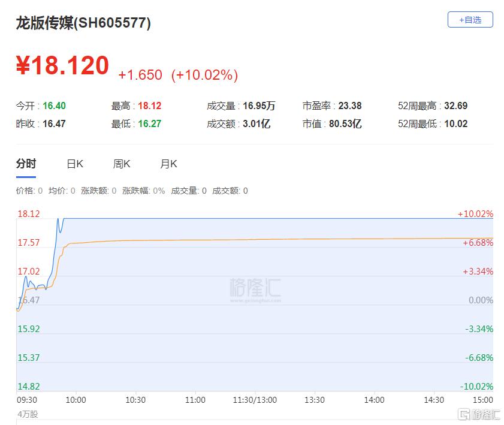Viewport: 504px width, 425px height.
Task: Click the 52周最高 value 32.69
Action: (x=456, y=106)
